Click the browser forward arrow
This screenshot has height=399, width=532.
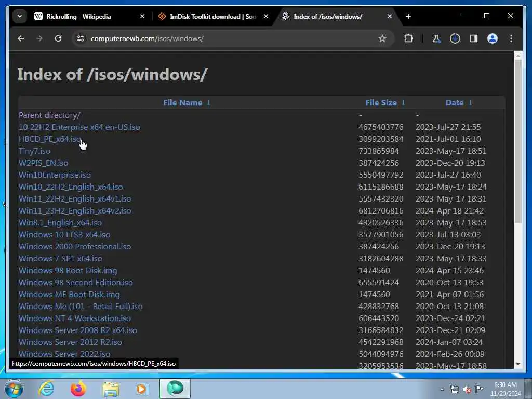pos(39,38)
